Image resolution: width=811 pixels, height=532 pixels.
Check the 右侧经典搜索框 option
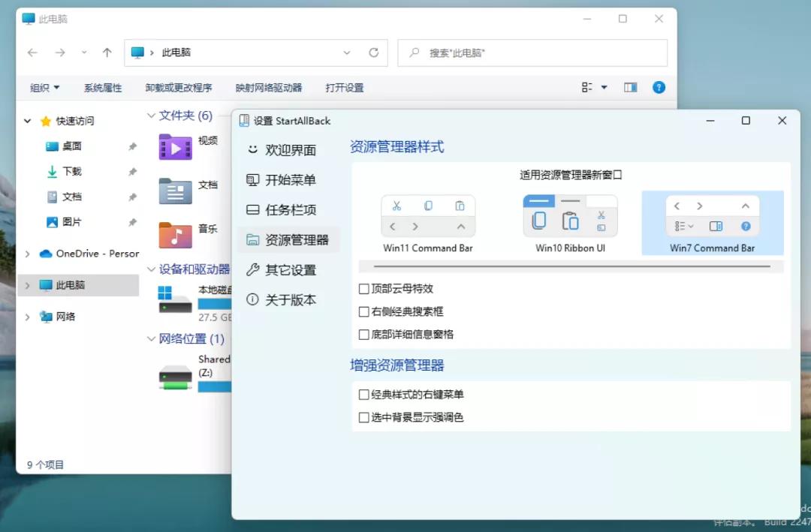pyautogui.click(x=363, y=311)
